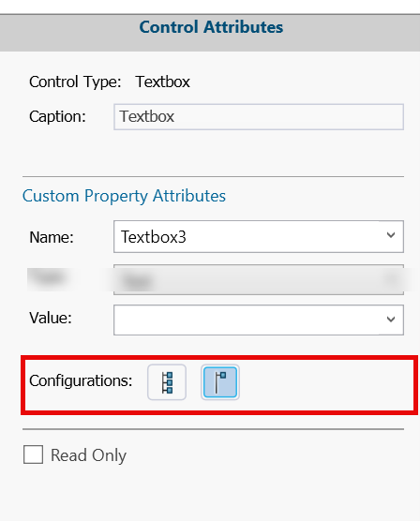
Task: Click the Name label
Action: [52, 237]
